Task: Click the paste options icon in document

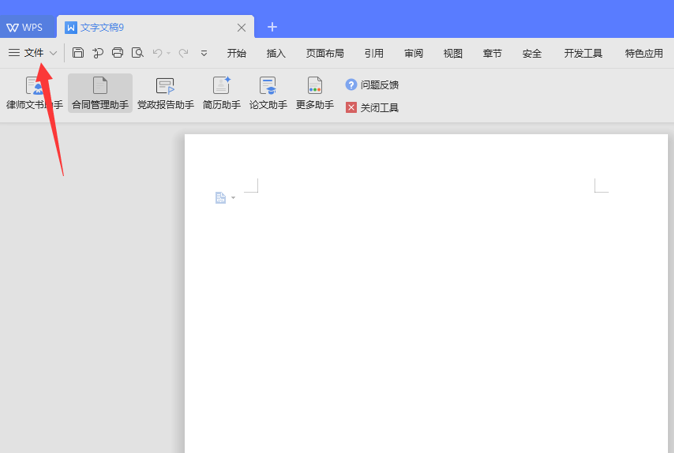Action: pos(221,198)
